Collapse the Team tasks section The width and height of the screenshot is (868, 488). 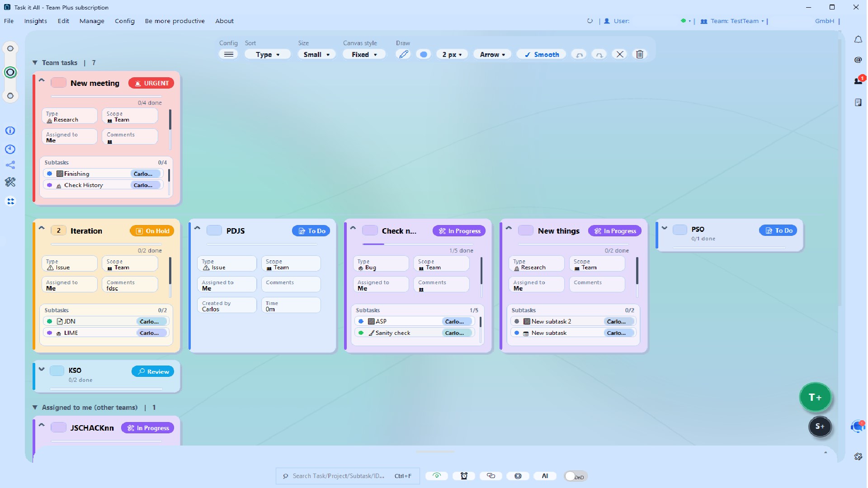tap(35, 63)
